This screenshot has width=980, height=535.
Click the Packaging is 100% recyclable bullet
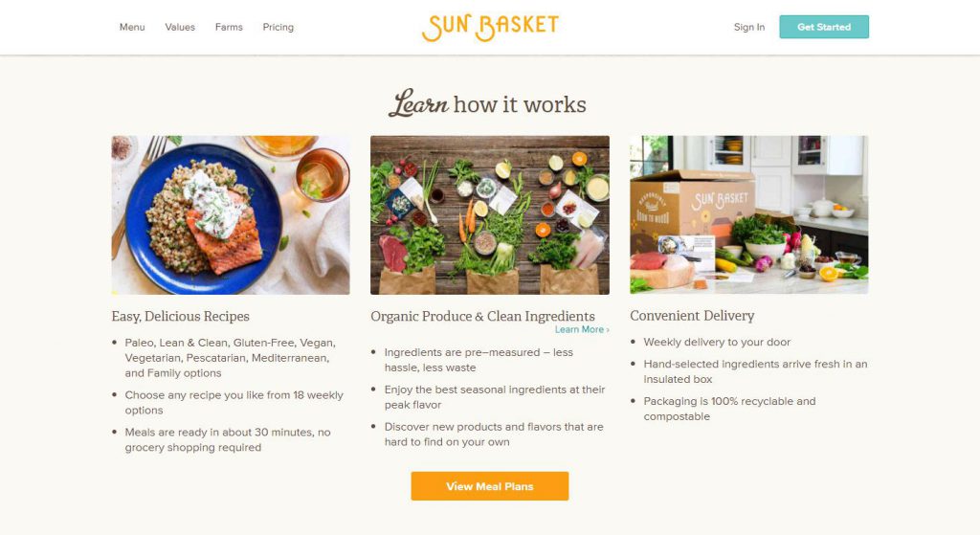(x=729, y=409)
